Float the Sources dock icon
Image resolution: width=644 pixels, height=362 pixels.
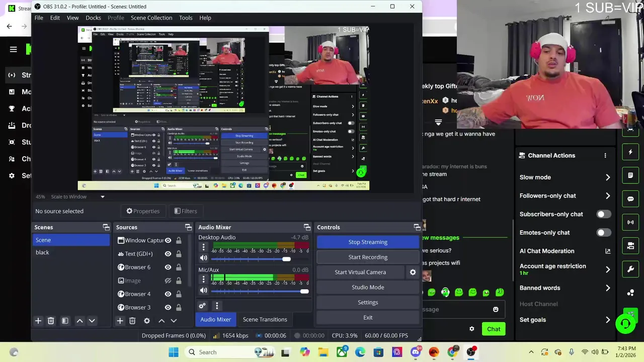(x=188, y=227)
